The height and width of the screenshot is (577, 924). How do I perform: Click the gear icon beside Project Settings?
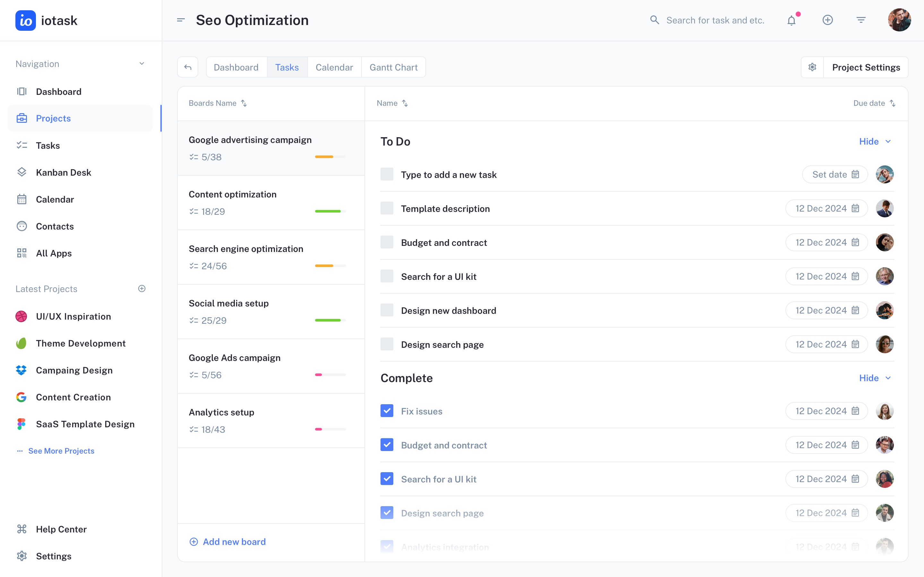pyautogui.click(x=812, y=68)
